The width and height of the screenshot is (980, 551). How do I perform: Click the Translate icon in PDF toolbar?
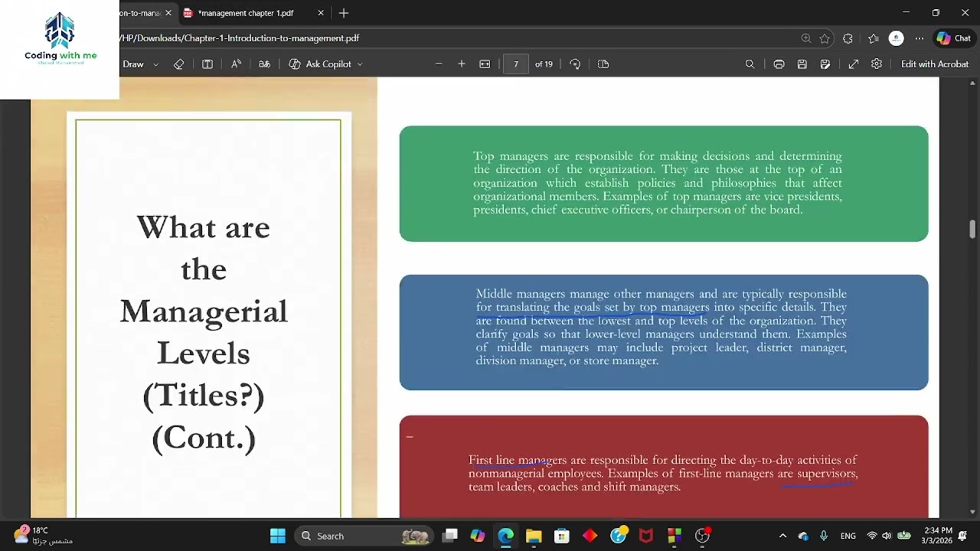coord(264,64)
